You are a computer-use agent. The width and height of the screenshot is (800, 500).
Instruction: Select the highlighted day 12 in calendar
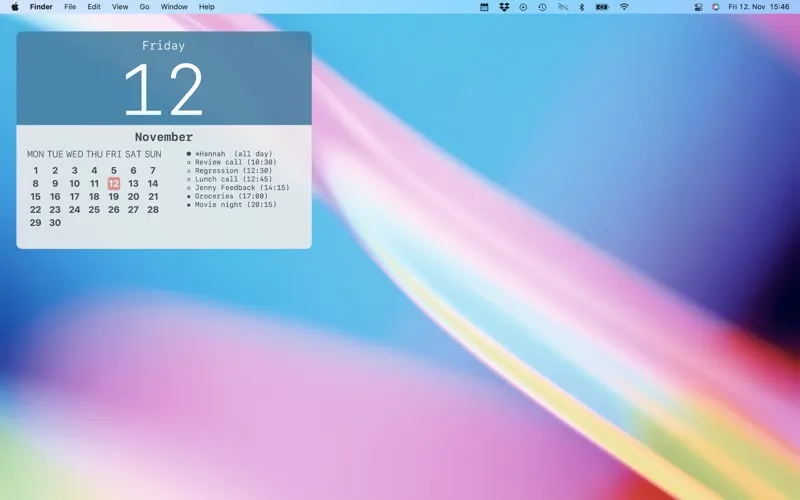114,184
